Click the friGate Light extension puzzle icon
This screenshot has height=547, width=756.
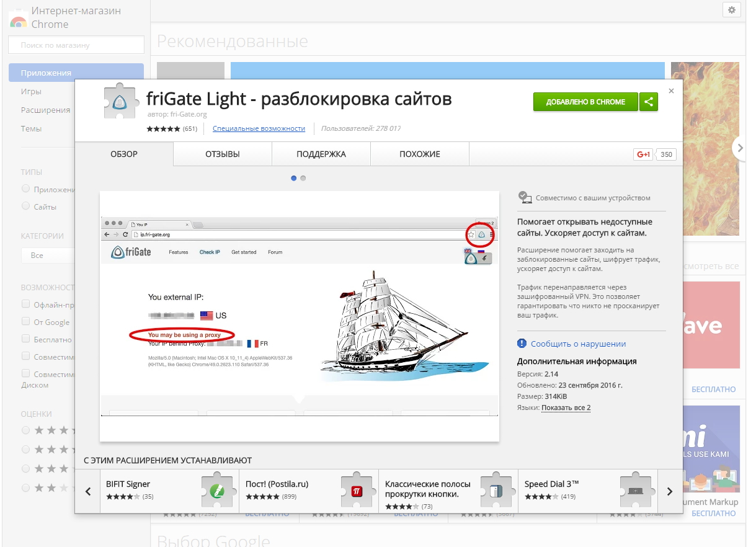click(x=120, y=102)
